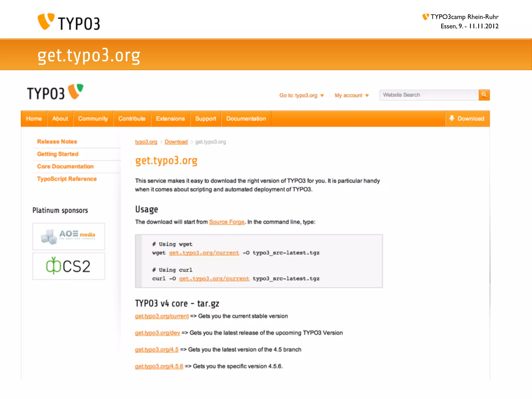Image resolution: width=532 pixels, height=399 pixels.
Task: Click get.typo3.org/current link in curl line
Action: [214, 278]
